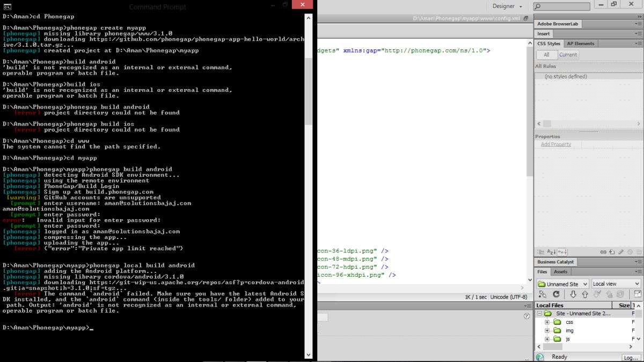
Task: Toggle Show category view in CSS panel
Action: (x=541, y=251)
